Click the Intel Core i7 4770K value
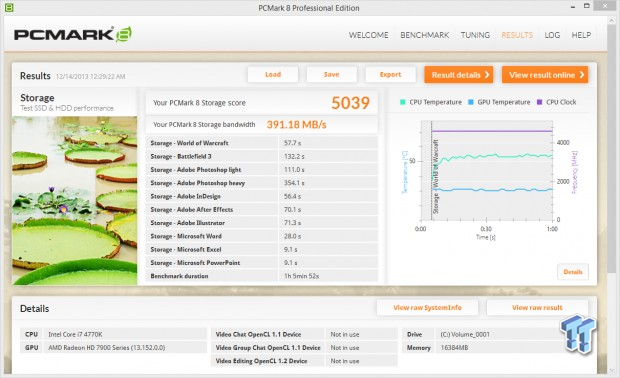Screen dimensions: 620x378 [x=75, y=335]
